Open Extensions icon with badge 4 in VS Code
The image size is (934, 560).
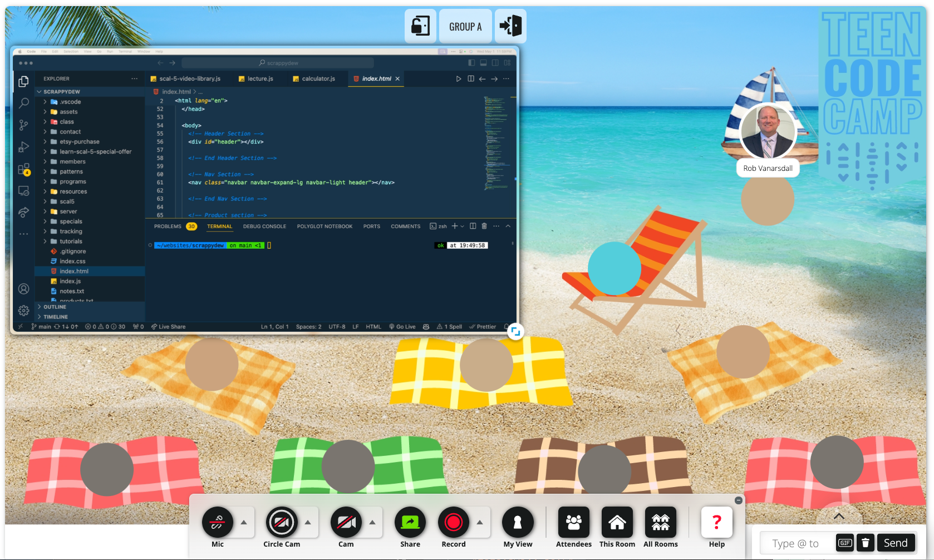pyautogui.click(x=23, y=169)
